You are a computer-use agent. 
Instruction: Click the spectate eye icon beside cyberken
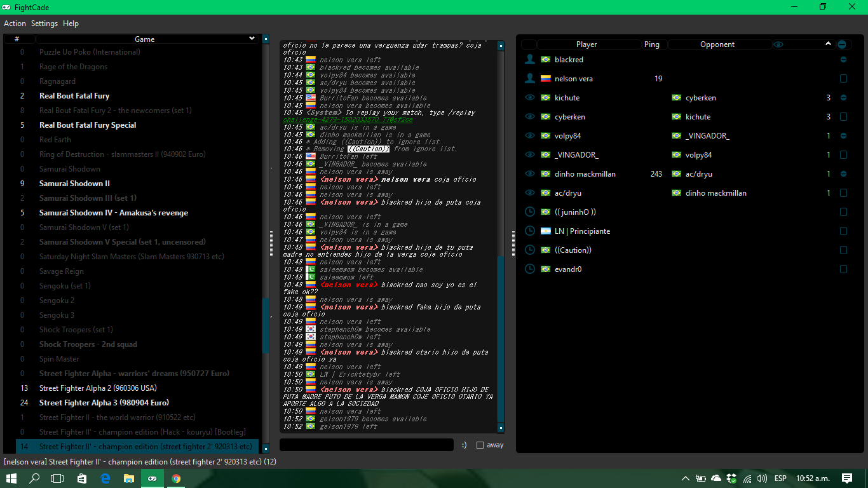pyautogui.click(x=530, y=117)
